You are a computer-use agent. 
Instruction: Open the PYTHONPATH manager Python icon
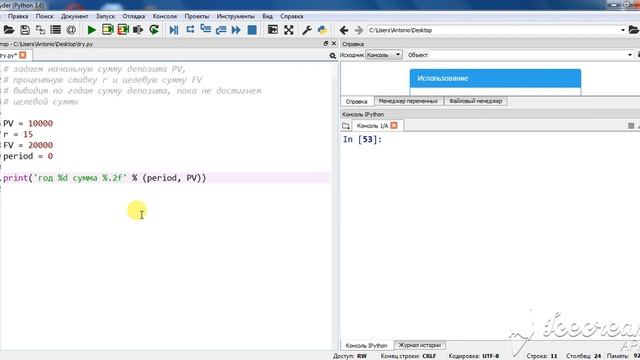tap(322, 30)
